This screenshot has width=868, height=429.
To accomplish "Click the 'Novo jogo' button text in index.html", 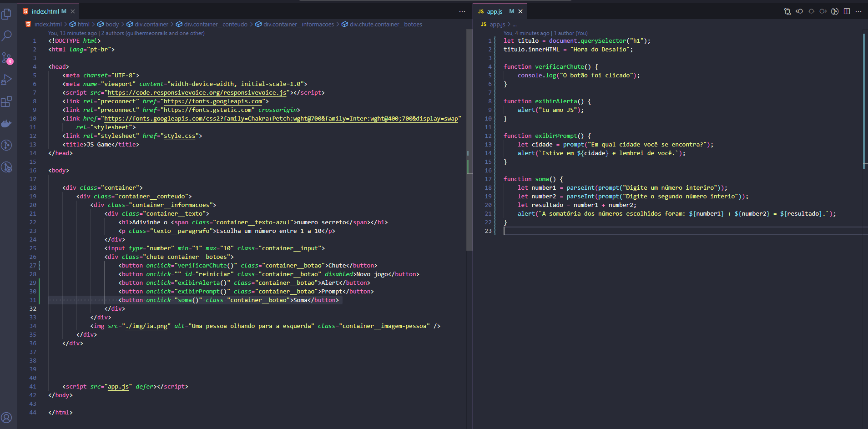I will pos(372,274).
